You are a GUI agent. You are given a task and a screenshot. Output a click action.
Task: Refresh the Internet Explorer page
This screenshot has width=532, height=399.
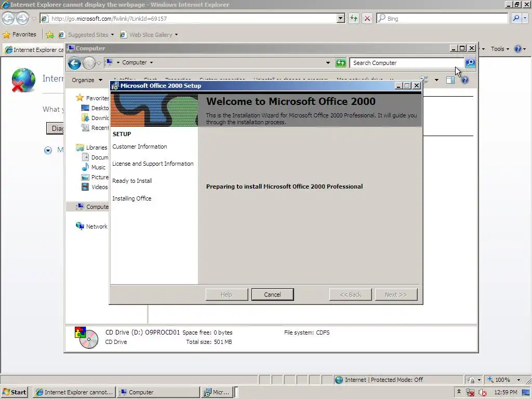pos(353,18)
